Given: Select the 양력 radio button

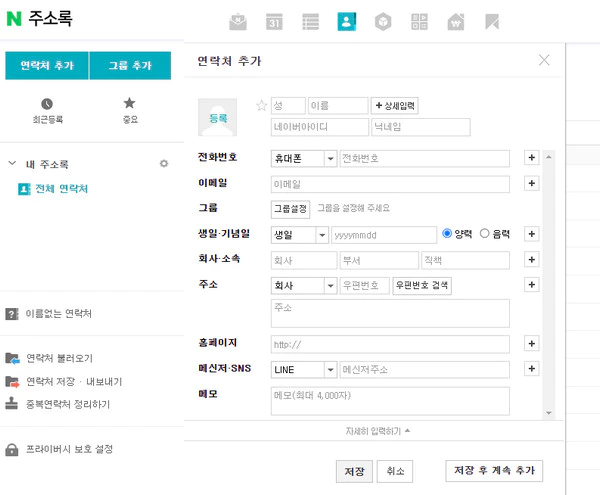Looking at the screenshot, I should (447, 234).
